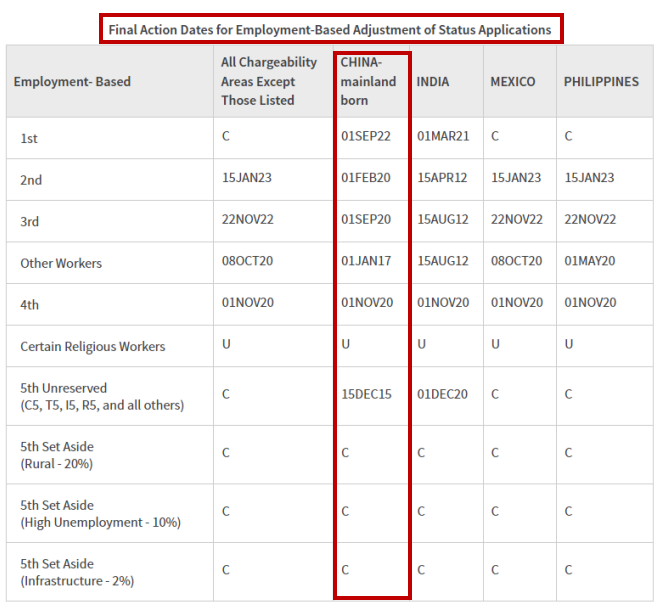Select 01NOV20 in 4th row under All Chargeability
The width and height of the screenshot is (661, 614).
tap(248, 302)
